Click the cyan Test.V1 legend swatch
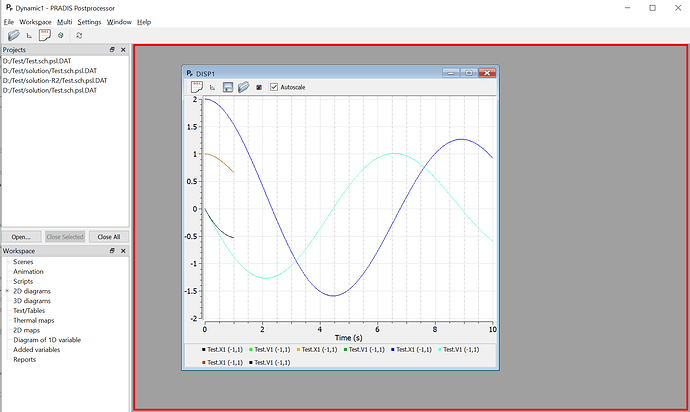This screenshot has width=690, height=412. coord(440,350)
